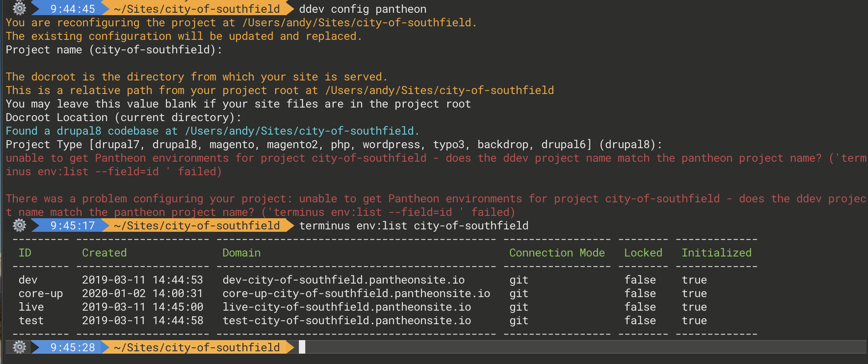868x364 pixels.
Task: Click the 'ID' column header
Action: click(25, 253)
